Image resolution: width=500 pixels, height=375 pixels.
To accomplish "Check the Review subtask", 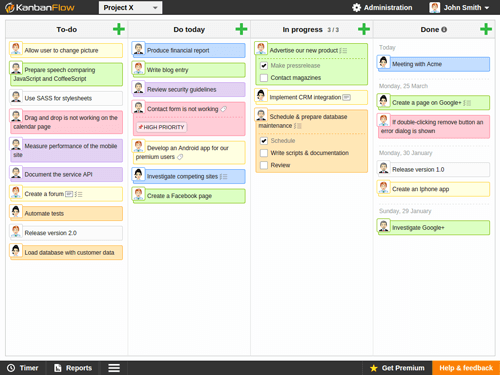I will (264, 165).
